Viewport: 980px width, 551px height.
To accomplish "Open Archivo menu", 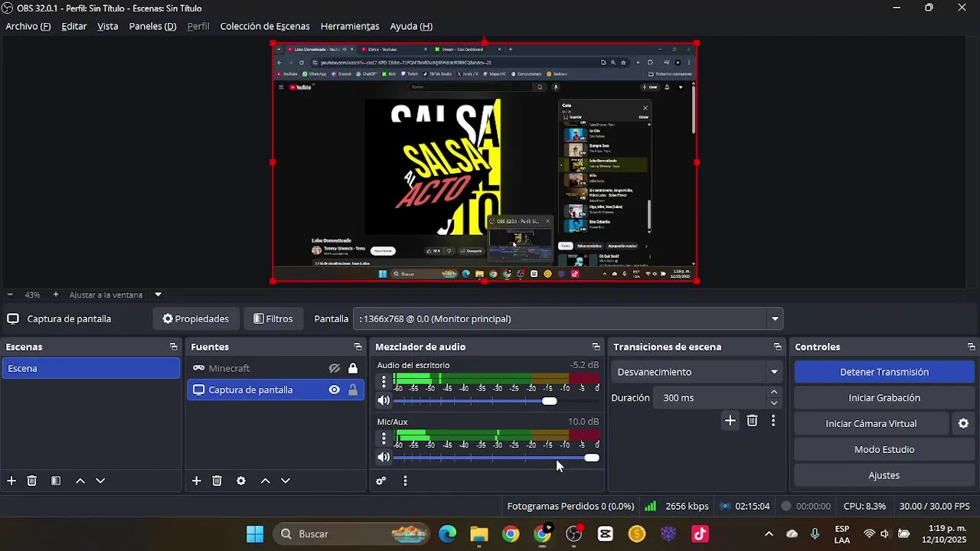I will [x=28, y=26].
